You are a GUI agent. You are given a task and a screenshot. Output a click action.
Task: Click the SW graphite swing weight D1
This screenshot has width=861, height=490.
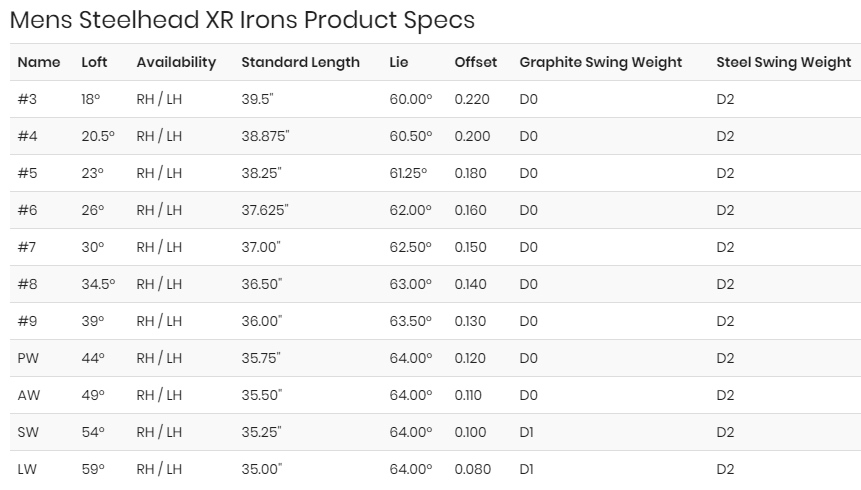click(528, 432)
